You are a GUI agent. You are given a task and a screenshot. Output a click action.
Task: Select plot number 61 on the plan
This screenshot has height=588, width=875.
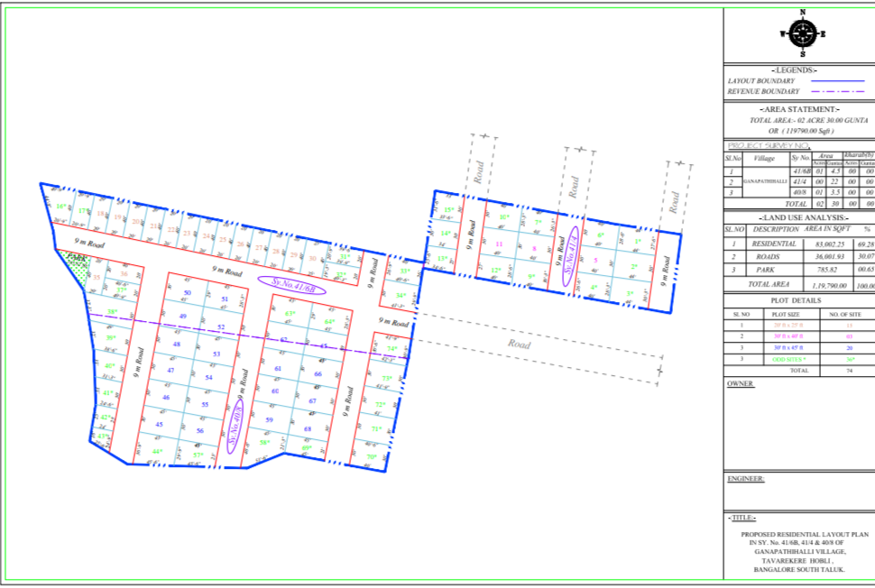tap(278, 368)
